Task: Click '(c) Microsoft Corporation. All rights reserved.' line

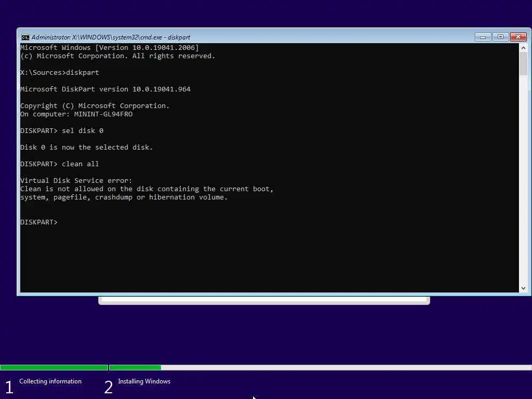Action: pyautogui.click(x=118, y=56)
